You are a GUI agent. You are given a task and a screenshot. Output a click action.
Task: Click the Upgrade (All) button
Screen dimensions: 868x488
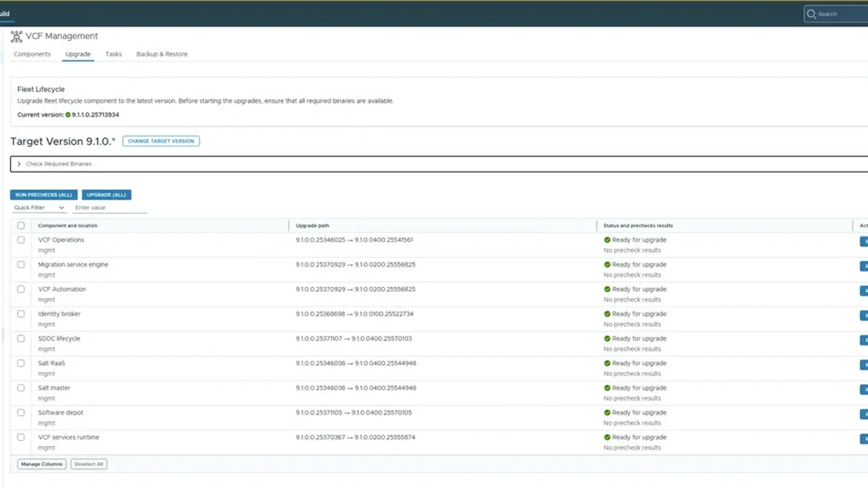pyautogui.click(x=106, y=194)
